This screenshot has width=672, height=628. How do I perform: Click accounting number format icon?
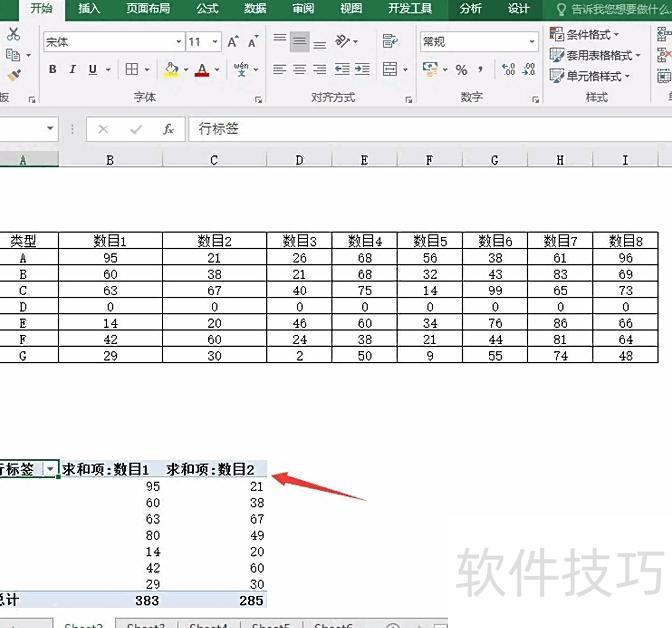pos(430,69)
